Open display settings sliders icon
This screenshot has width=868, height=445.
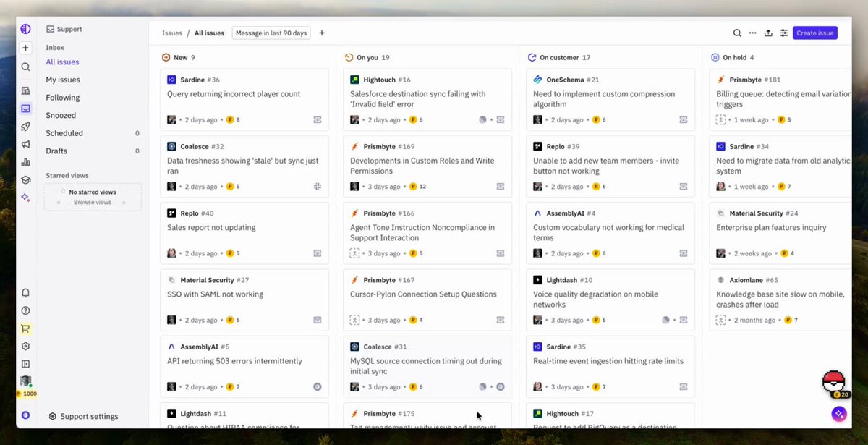(x=783, y=33)
